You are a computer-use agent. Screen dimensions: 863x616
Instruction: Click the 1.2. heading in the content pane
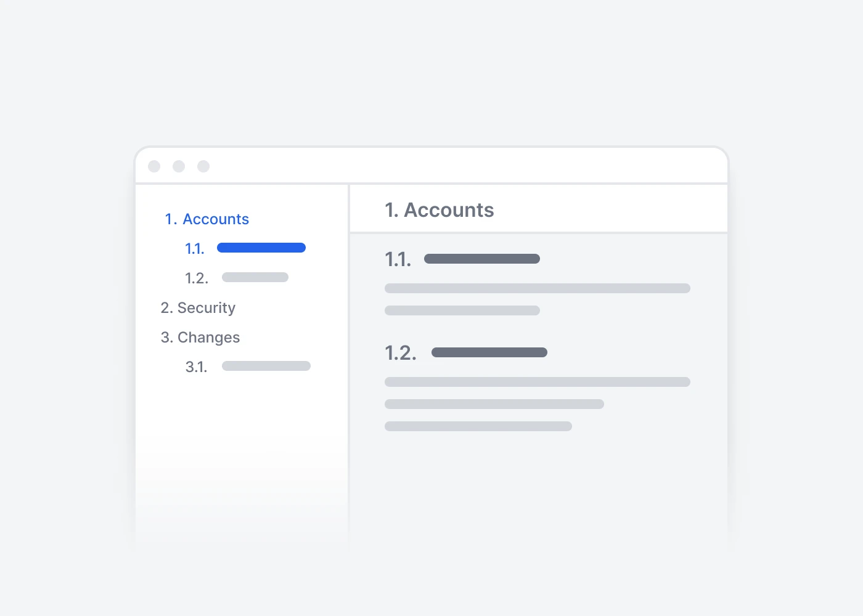coord(401,353)
